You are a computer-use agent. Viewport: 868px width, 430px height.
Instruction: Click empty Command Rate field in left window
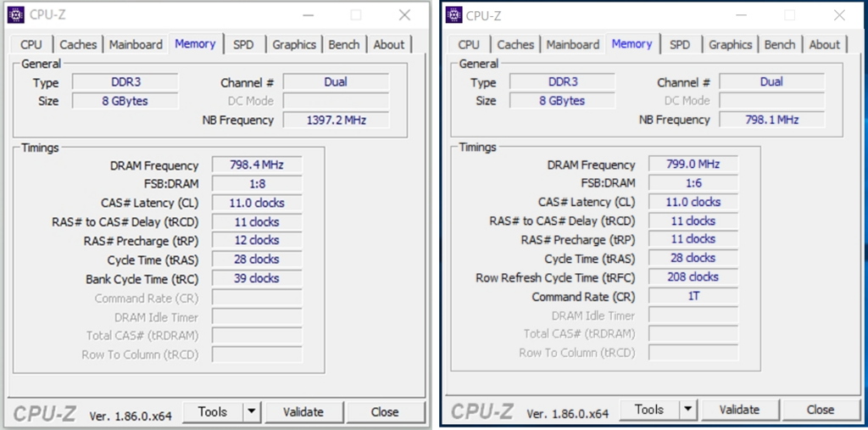(257, 298)
